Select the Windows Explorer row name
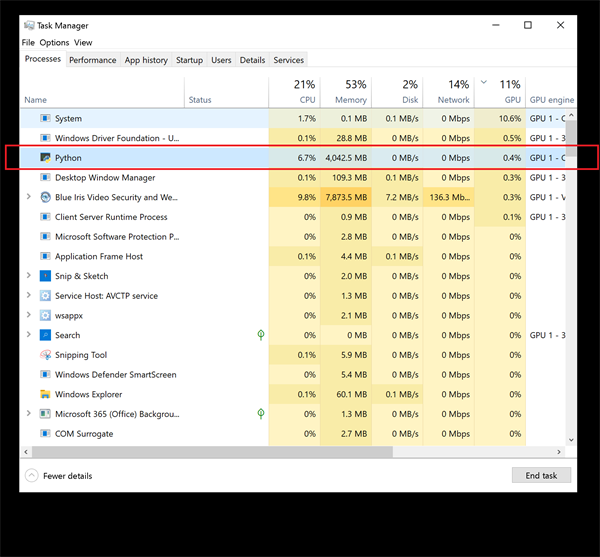The height and width of the screenshot is (557, 600). (x=88, y=394)
